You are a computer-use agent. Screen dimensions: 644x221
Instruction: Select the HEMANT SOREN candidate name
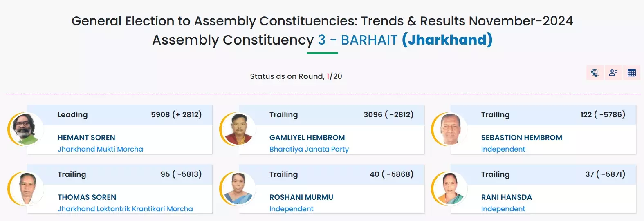point(86,138)
